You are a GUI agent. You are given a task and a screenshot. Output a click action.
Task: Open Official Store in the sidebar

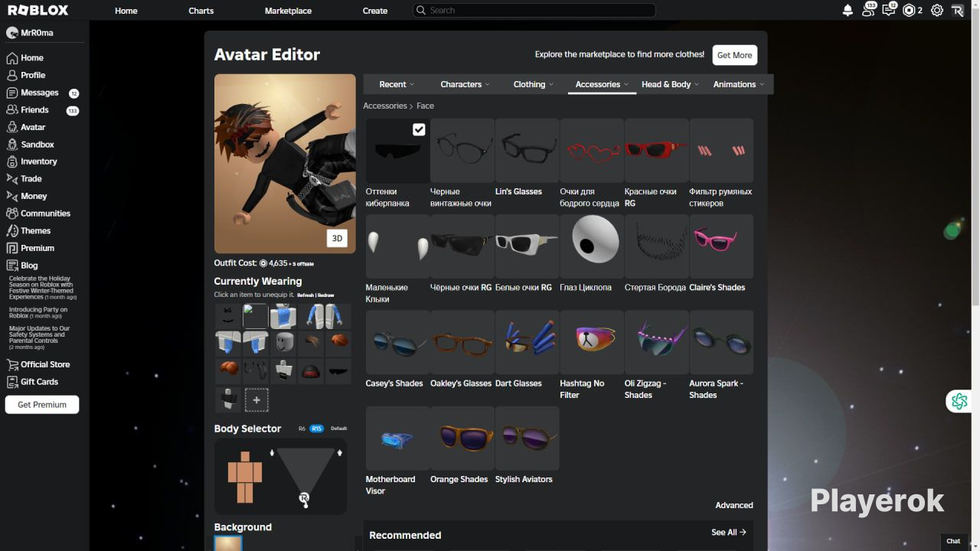tap(38, 364)
